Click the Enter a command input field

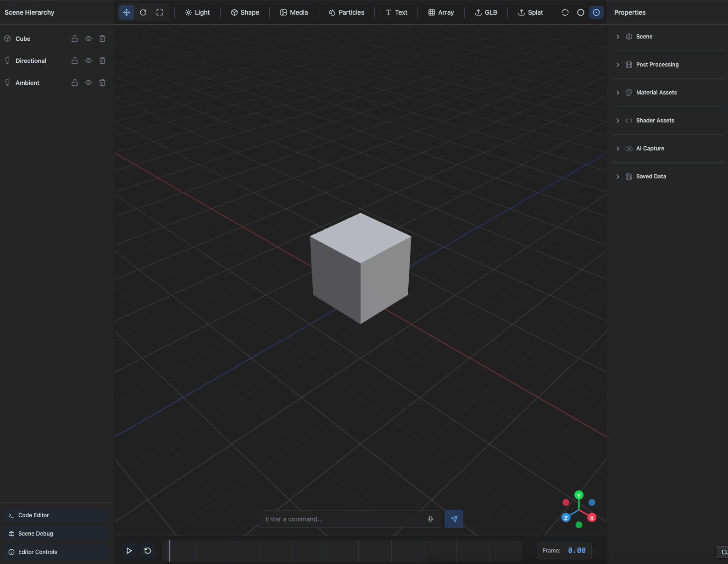[342, 519]
